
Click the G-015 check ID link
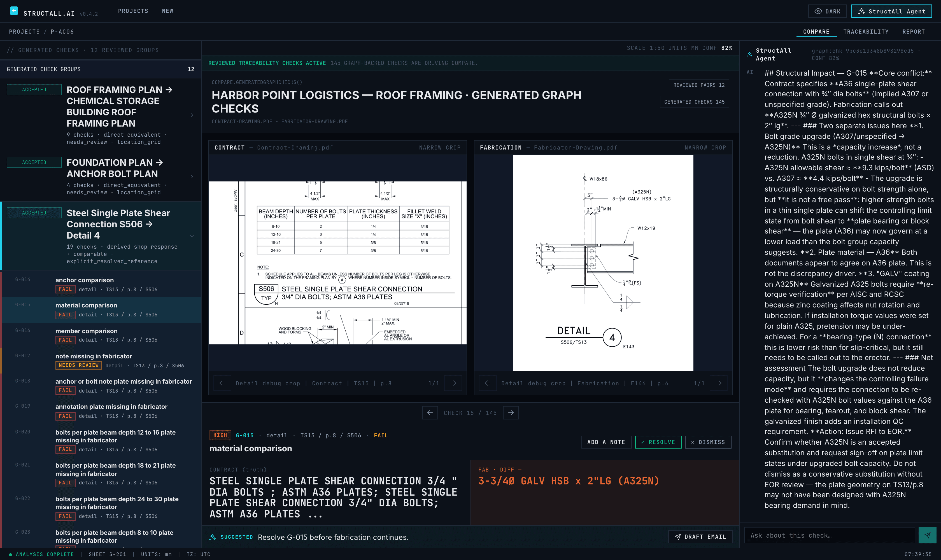(x=244, y=435)
